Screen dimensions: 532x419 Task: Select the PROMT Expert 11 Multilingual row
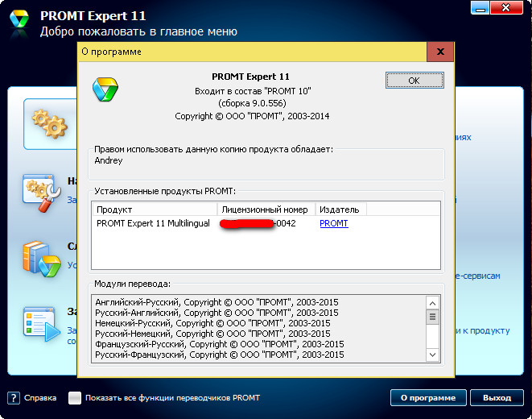[153, 223]
